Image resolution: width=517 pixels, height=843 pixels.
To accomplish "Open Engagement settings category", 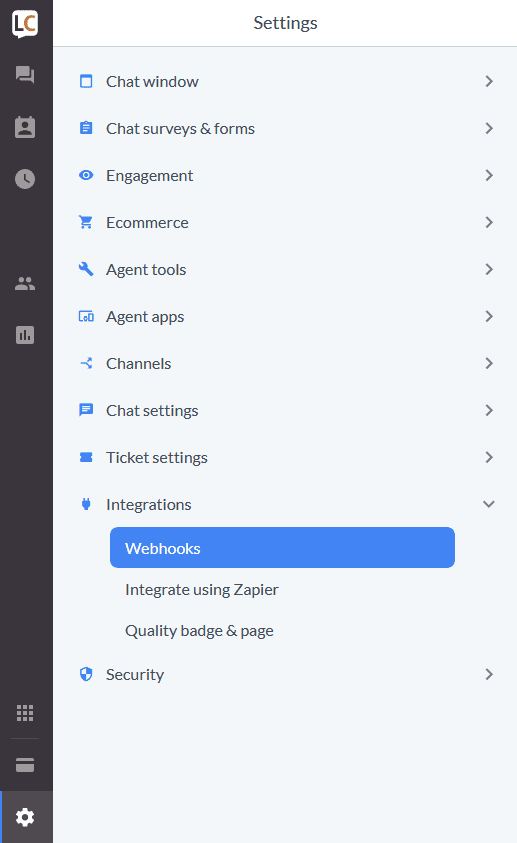I will [285, 175].
